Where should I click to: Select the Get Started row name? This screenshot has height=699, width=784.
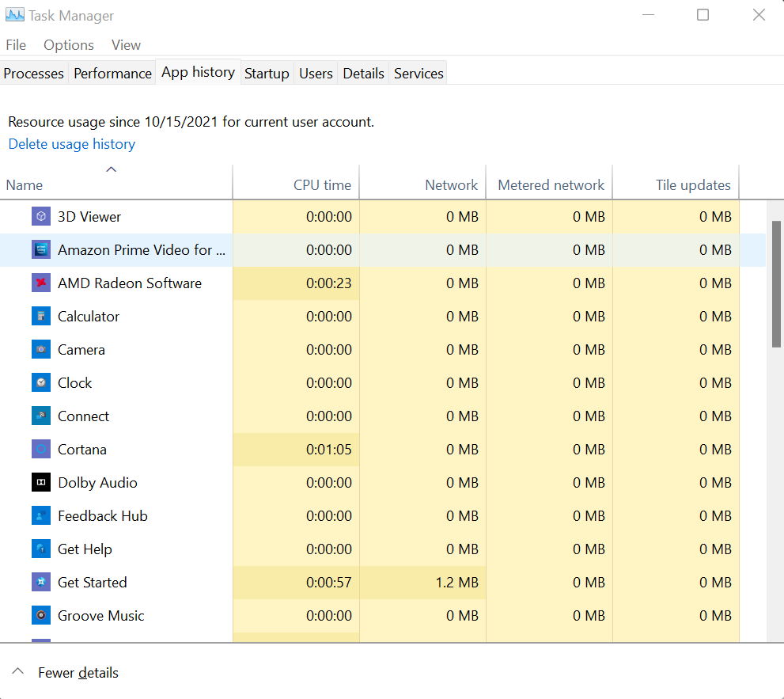click(x=92, y=583)
